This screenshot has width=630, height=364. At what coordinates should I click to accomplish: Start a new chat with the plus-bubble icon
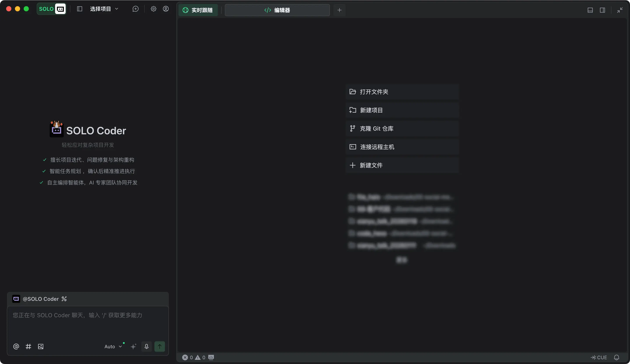coord(135,9)
